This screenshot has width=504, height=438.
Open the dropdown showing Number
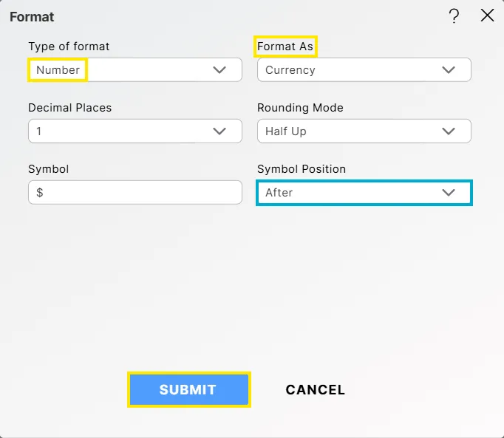(x=134, y=70)
